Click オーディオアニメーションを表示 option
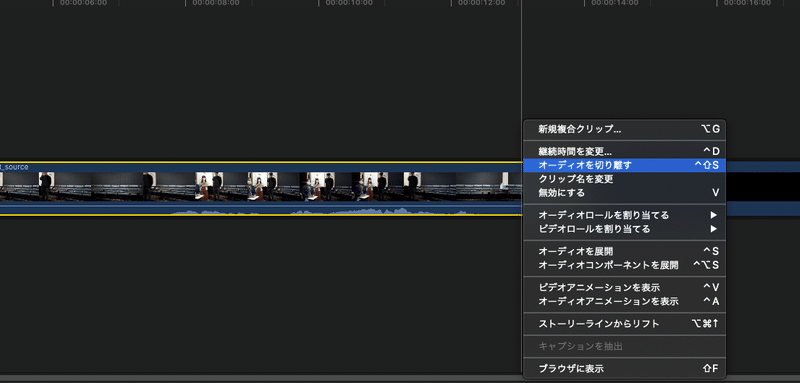800x383 pixels. 624,301
